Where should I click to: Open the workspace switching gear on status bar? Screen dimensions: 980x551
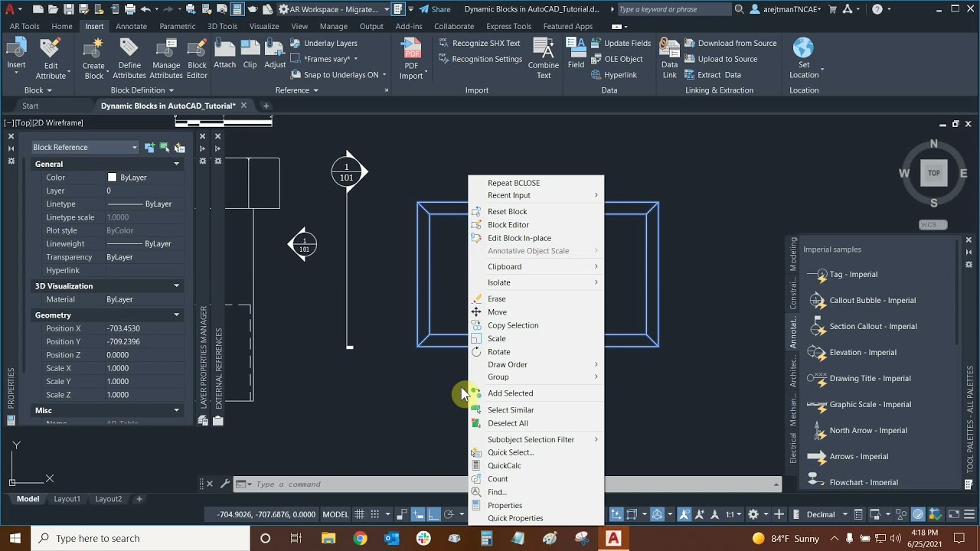[753, 514]
